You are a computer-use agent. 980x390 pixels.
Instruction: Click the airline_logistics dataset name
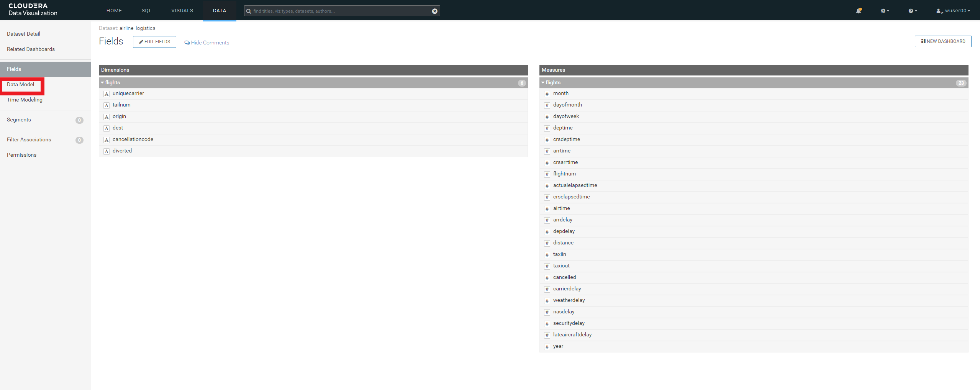coord(137,28)
